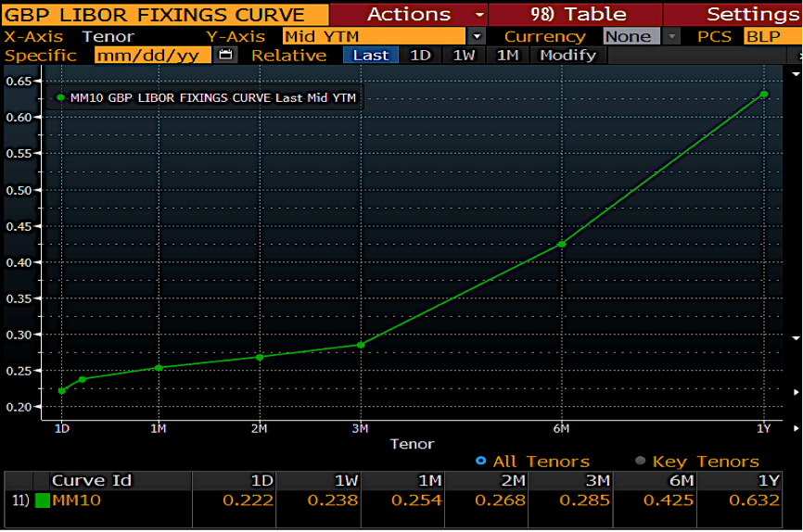Image resolution: width=803 pixels, height=532 pixels.
Task: Select the 1M relative date button
Action: click(507, 56)
